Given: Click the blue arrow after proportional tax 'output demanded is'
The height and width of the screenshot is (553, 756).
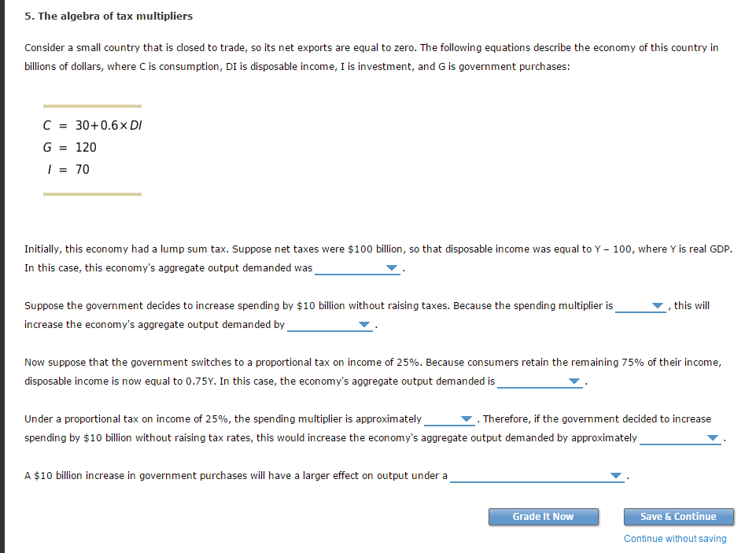Looking at the screenshot, I should tap(573, 381).
